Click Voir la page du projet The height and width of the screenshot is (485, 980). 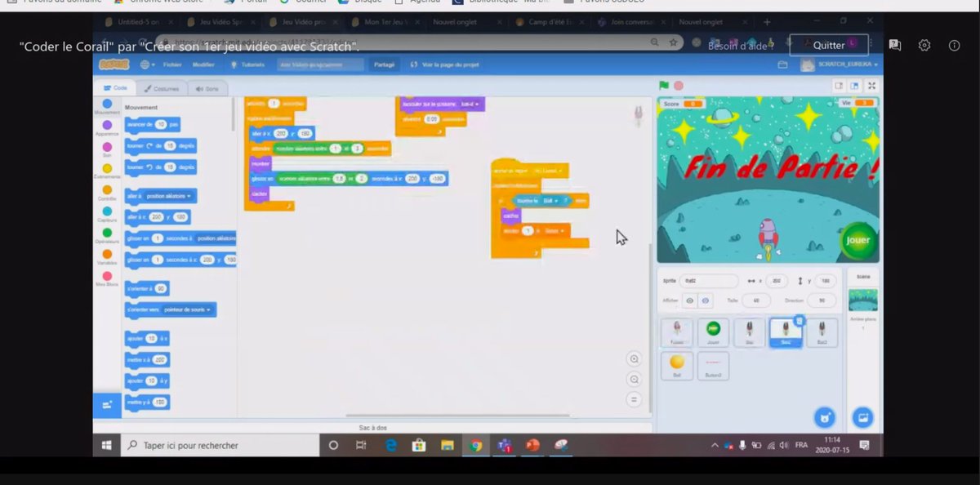coord(445,65)
